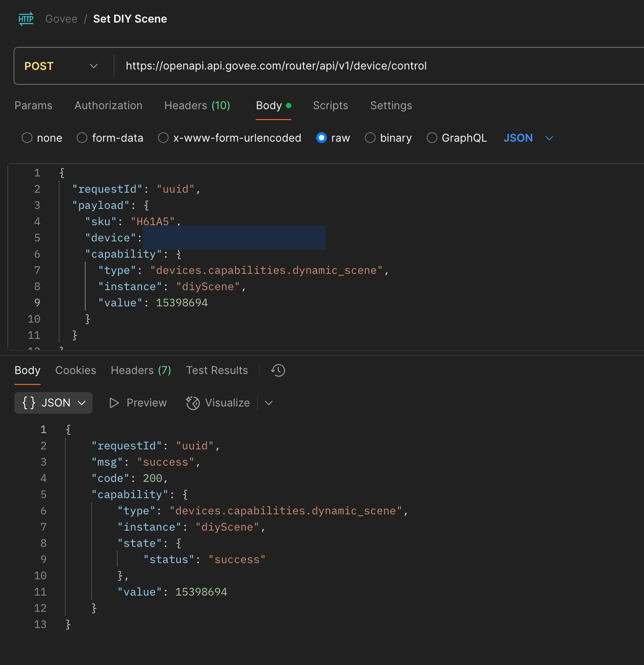Select x-www-form-urlencoded body option
The image size is (644, 665).
pos(163,138)
